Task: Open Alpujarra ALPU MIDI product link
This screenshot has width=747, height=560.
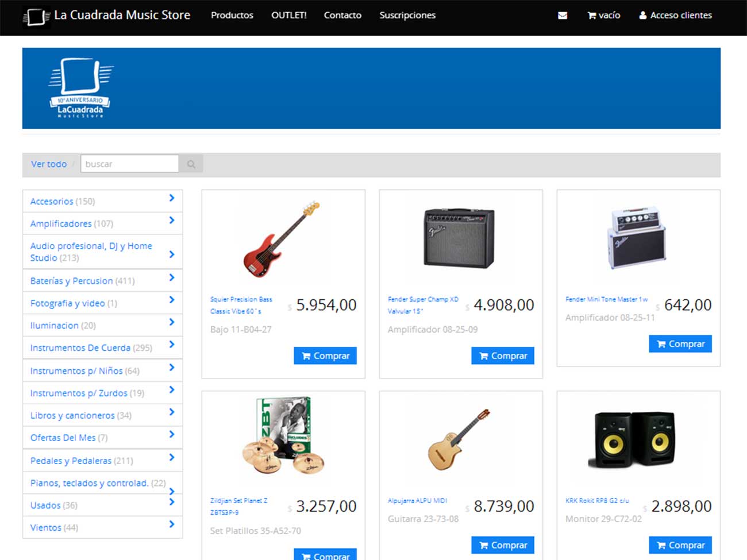Action: coord(417,501)
